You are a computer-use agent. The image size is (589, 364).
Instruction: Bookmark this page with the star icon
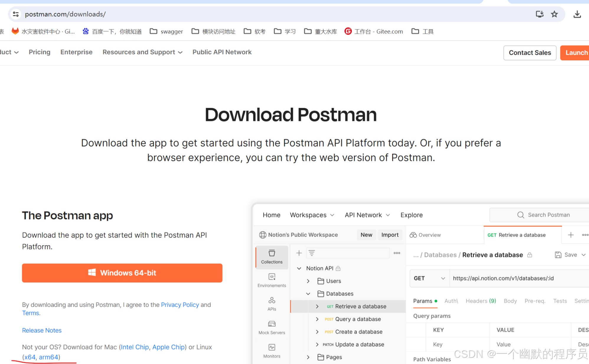[554, 14]
